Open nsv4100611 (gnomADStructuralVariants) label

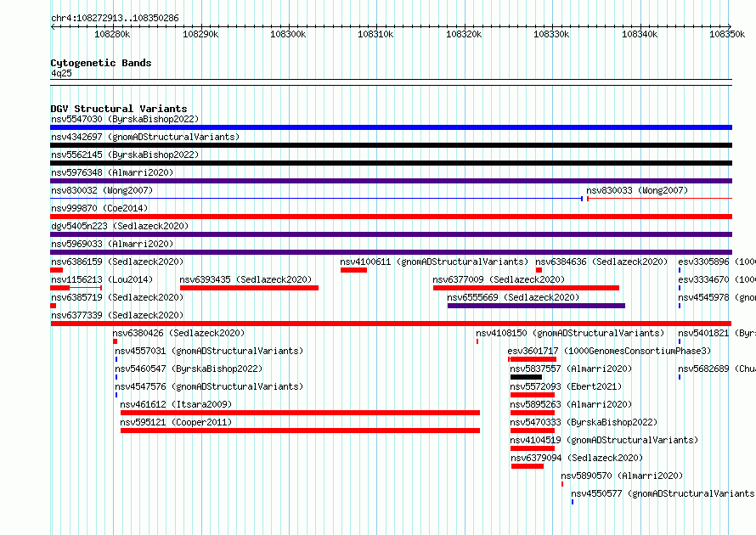pos(434,262)
